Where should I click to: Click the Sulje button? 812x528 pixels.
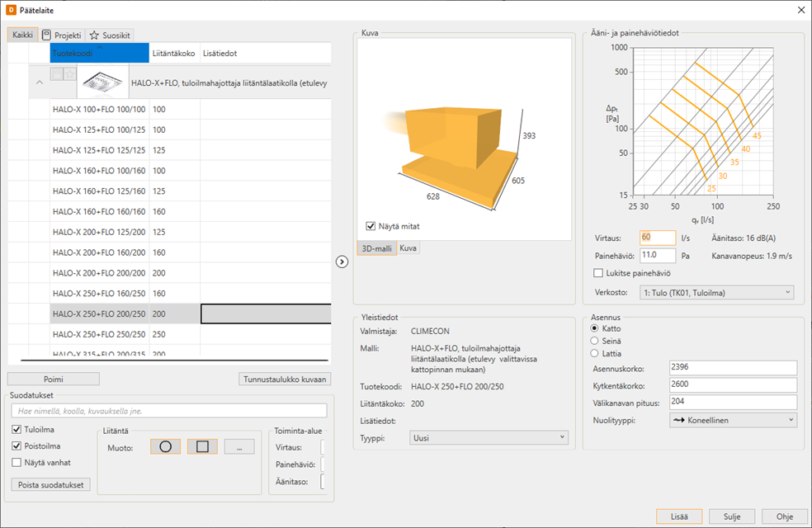click(732, 516)
